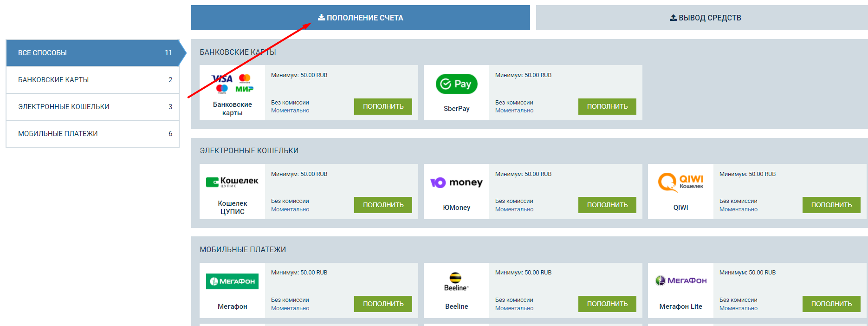Click the ЮMoney name label
The height and width of the screenshot is (326, 868).
point(457,208)
